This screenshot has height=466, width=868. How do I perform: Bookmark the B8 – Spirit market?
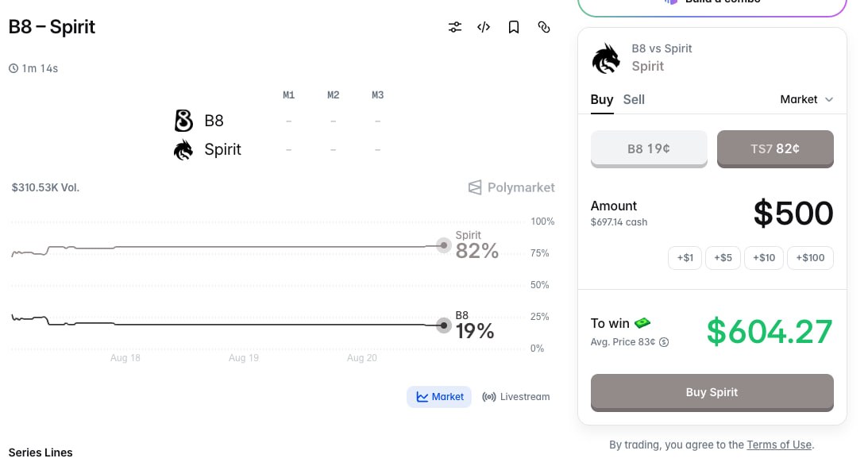coord(514,27)
